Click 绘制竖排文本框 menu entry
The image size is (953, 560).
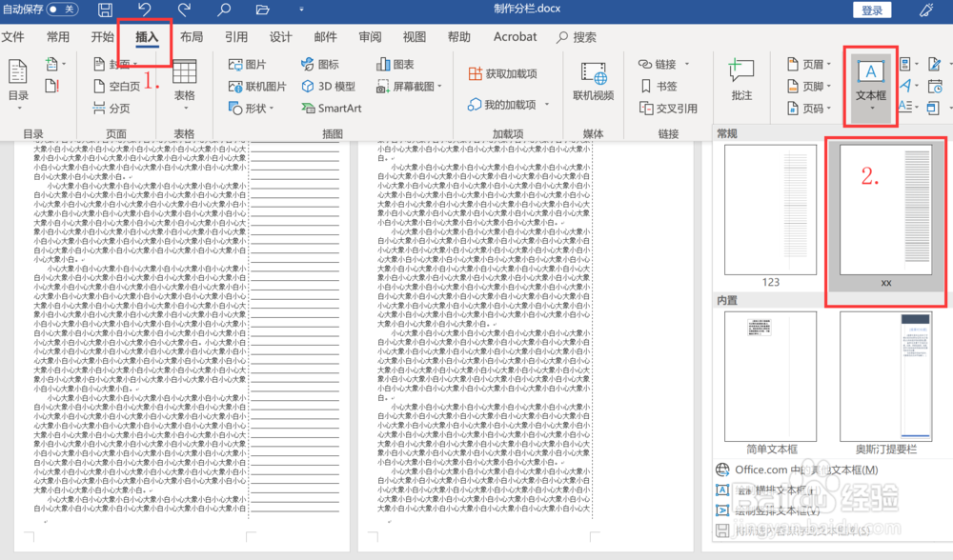click(x=768, y=510)
